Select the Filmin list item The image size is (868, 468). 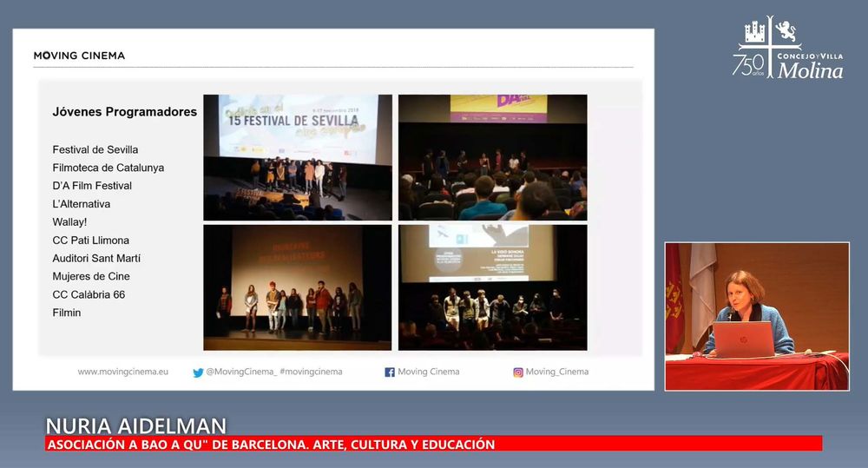[67, 313]
